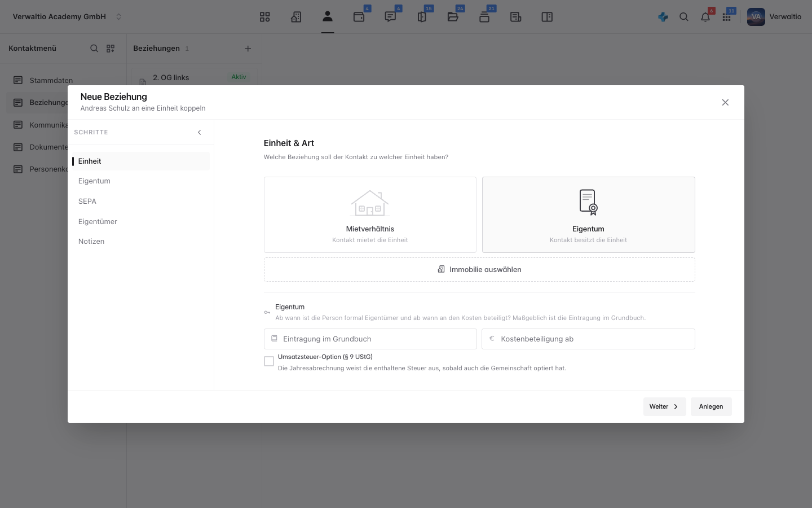
Task: Click the Anlegen button
Action: [x=711, y=406]
